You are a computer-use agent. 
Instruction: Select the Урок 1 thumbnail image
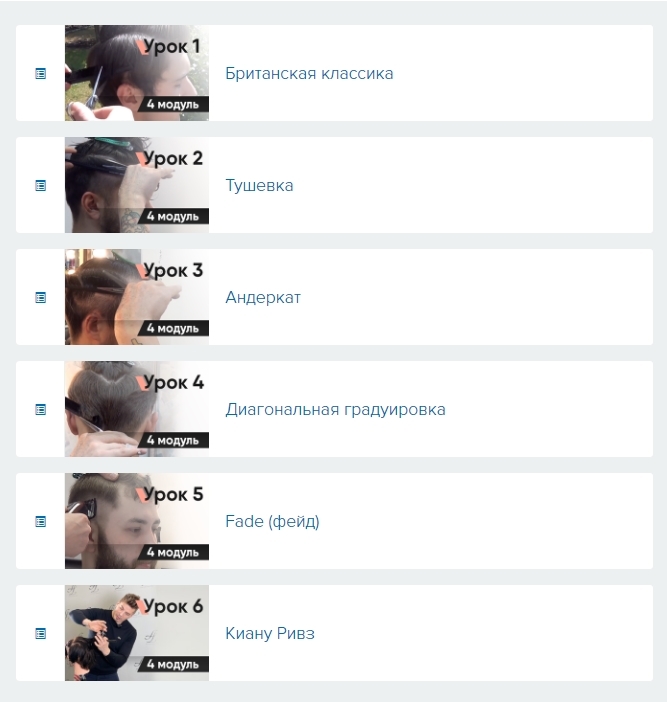click(x=137, y=73)
